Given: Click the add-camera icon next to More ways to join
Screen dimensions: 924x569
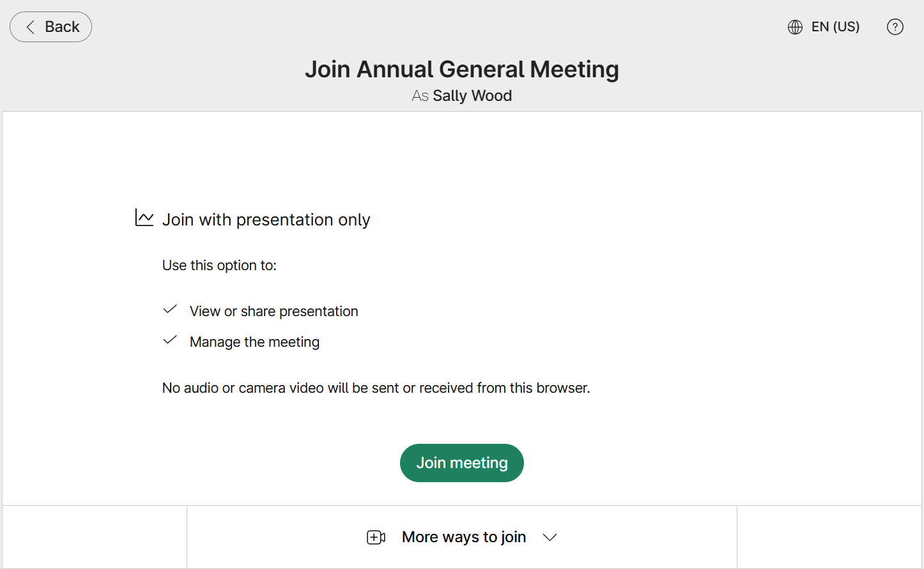Looking at the screenshot, I should [x=376, y=537].
